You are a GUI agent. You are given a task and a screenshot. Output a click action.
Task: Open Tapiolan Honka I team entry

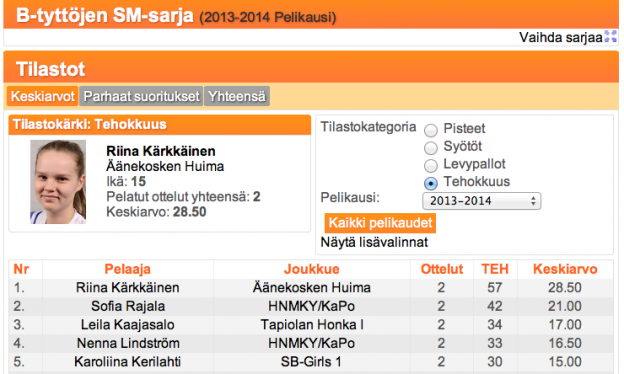[x=312, y=325]
